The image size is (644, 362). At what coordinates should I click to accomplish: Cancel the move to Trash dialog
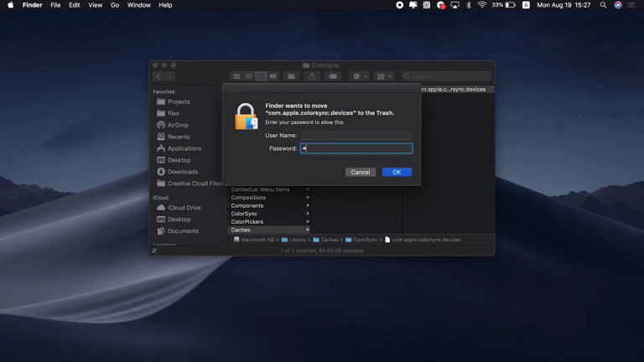pos(361,172)
